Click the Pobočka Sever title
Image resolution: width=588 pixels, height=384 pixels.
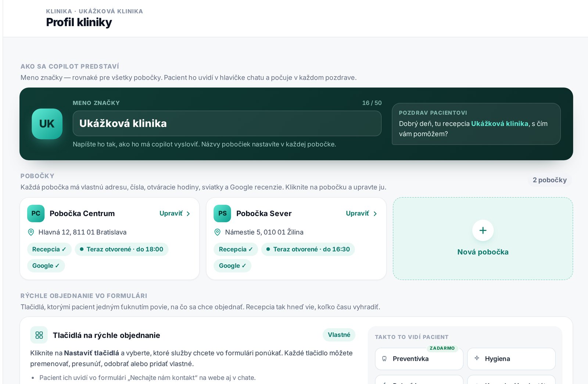click(x=264, y=213)
